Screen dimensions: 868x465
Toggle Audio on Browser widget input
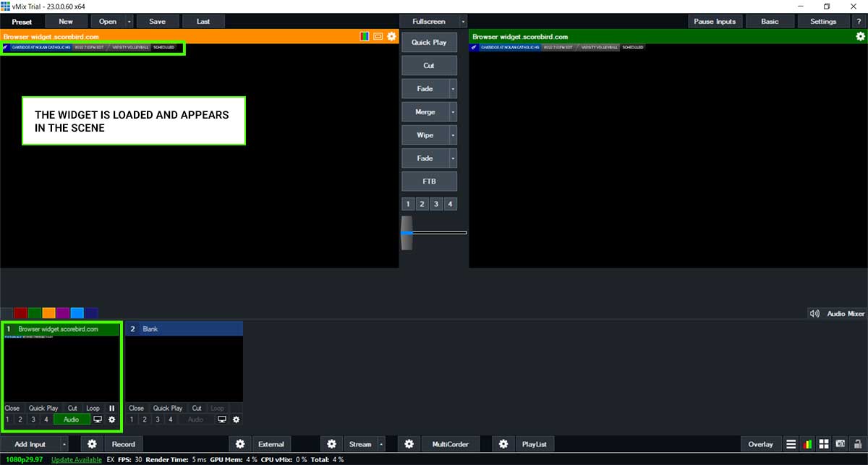pyautogui.click(x=72, y=419)
